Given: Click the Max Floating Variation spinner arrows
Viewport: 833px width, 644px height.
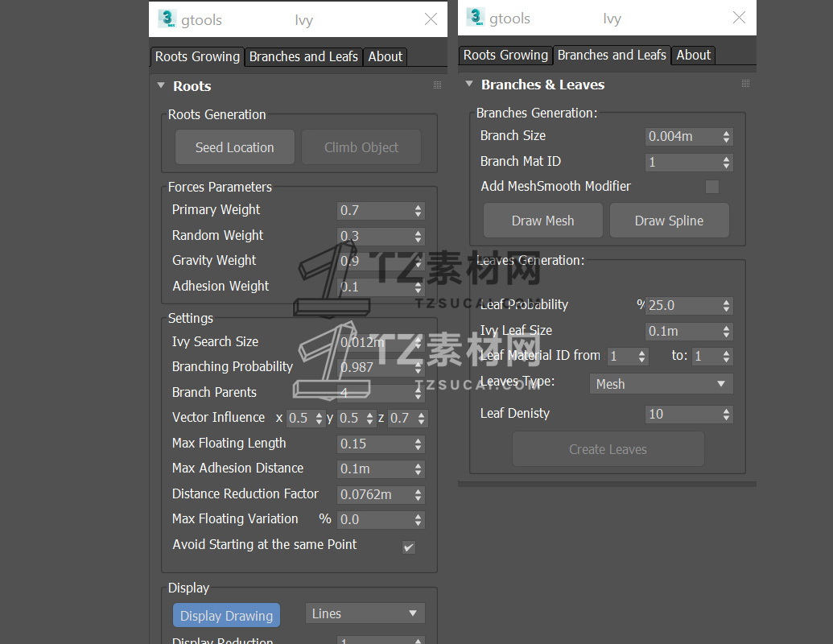Looking at the screenshot, I should point(418,520).
